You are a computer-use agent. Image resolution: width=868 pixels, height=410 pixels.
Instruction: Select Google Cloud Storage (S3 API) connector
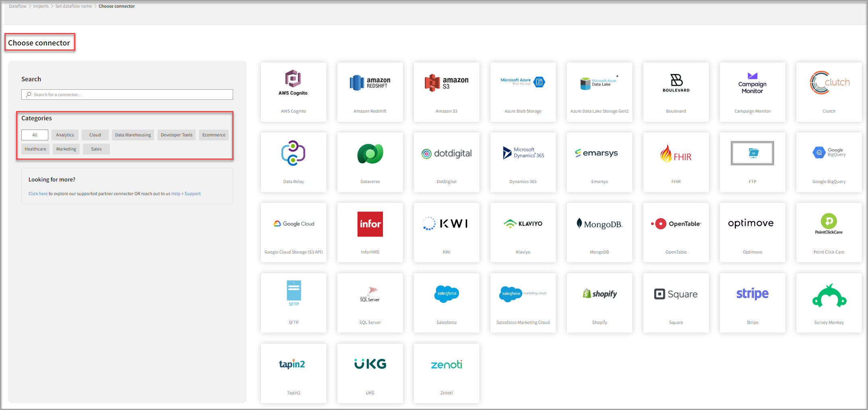[293, 233]
